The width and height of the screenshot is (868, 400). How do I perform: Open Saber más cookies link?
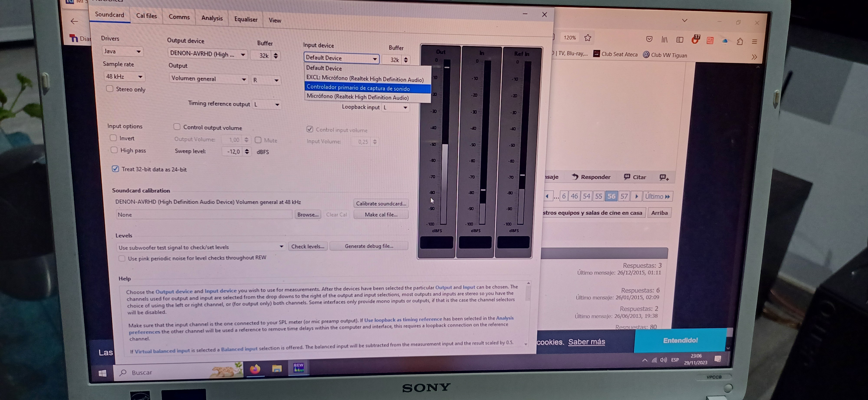click(586, 342)
